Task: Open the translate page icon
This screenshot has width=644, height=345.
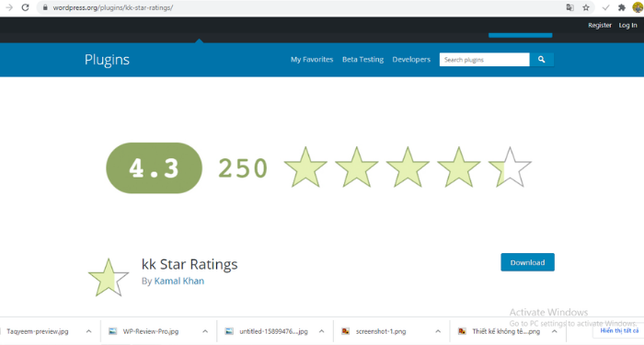Action: tap(569, 7)
